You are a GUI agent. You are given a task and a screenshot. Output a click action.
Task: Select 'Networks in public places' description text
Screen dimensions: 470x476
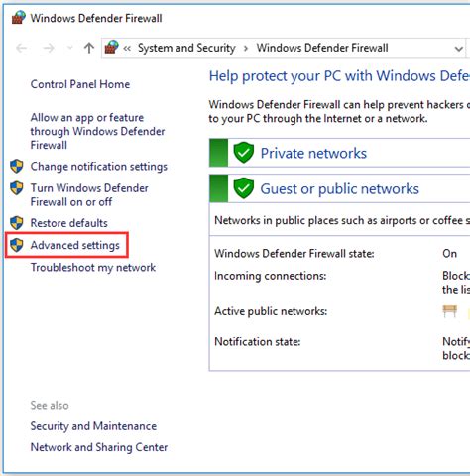pos(342,220)
